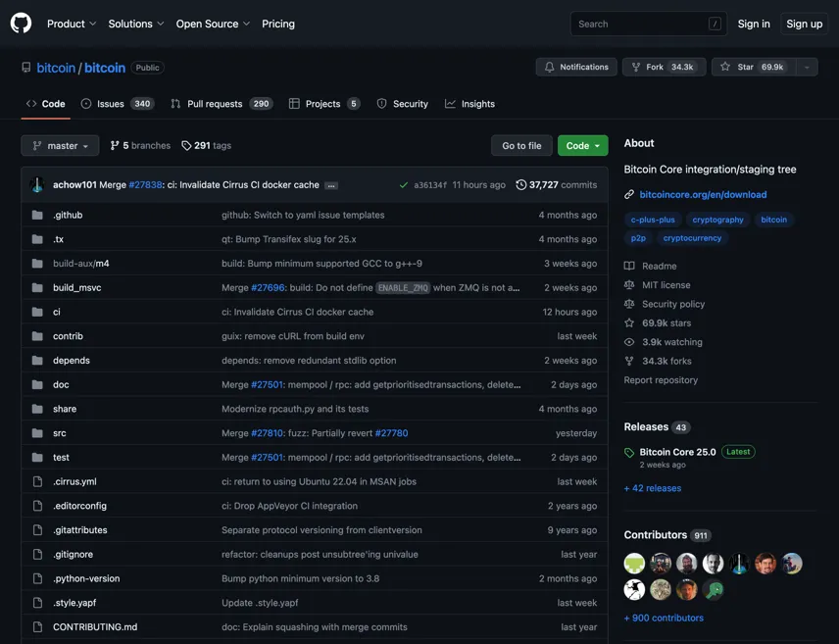Click the bell icon in Notifications
The height and width of the screenshot is (644, 839).
550,67
